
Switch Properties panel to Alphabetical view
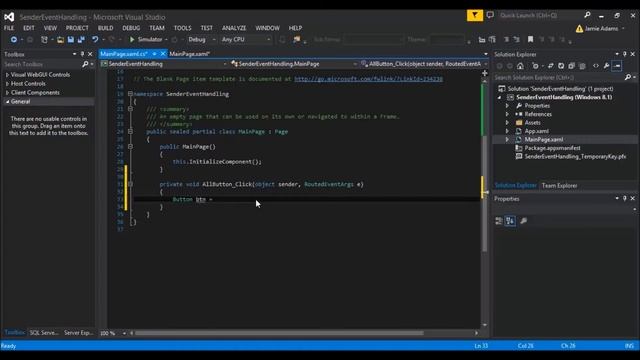click(510, 221)
